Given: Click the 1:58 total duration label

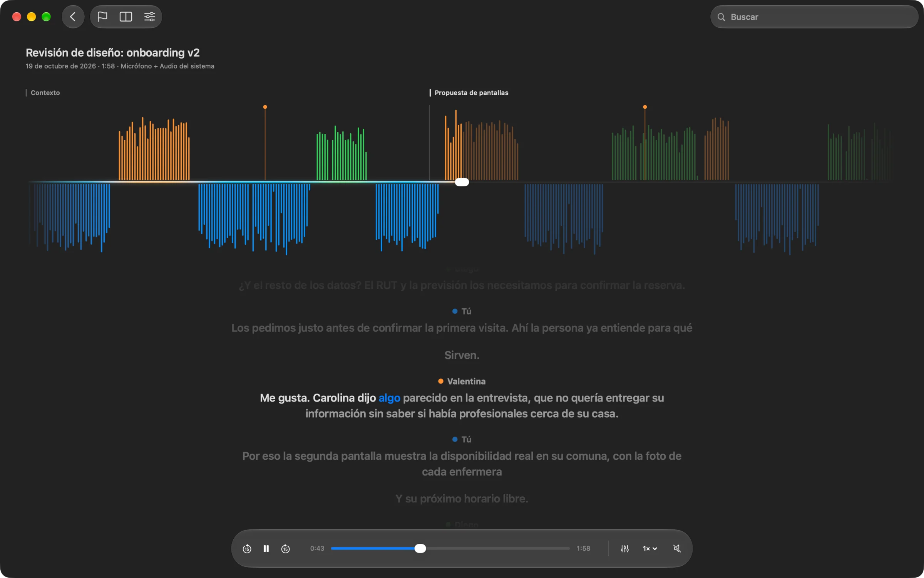Looking at the screenshot, I should [x=583, y=548].
